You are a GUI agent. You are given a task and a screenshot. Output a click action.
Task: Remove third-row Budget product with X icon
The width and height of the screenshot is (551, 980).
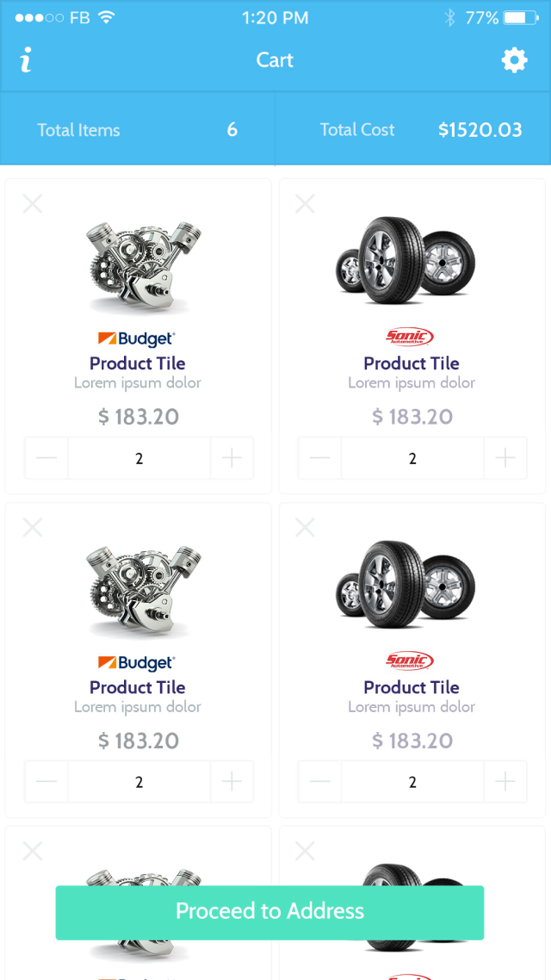[x=33, y=851]
